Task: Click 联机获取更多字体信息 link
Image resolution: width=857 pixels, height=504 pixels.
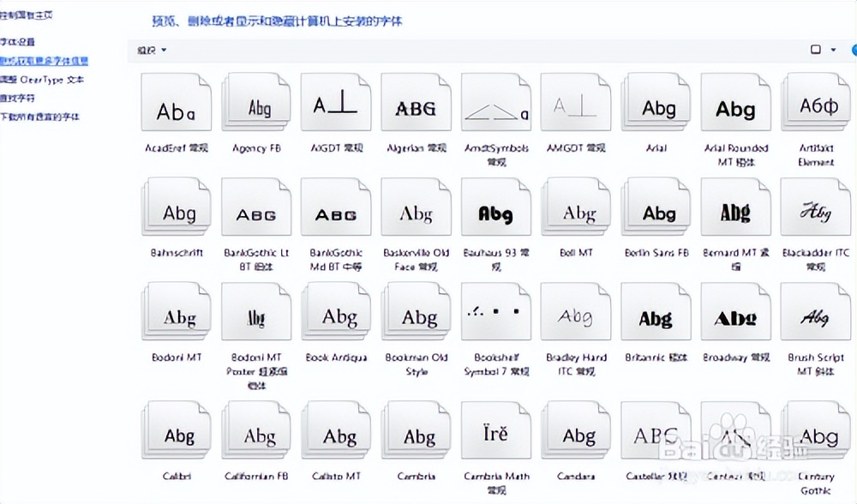Action: point(44,61)
